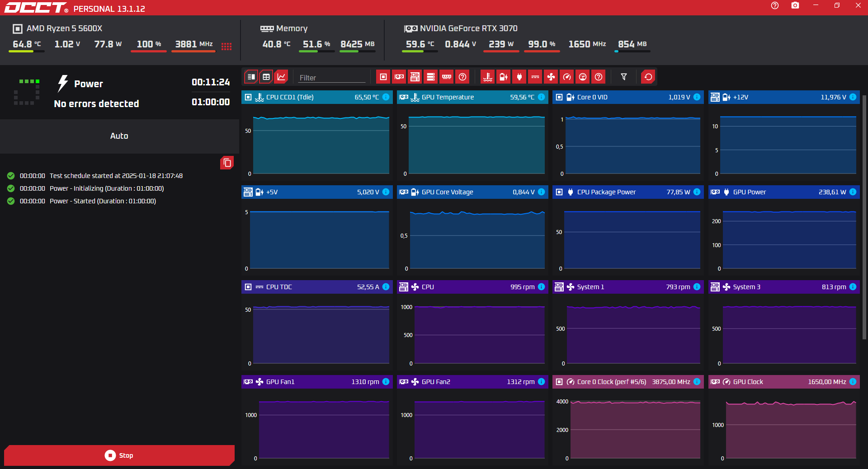Viewport: 868px width, 469px height.
Task: Toggle the fan speed sensor filter
Action: pyautogui.click(x=551, y=77)
